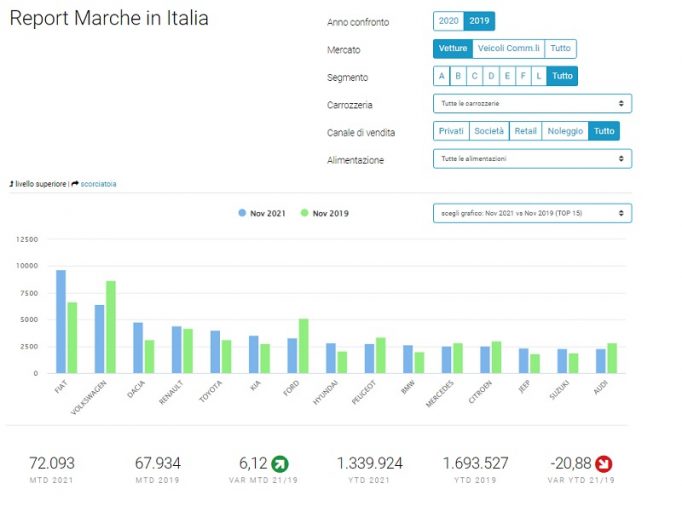The height and width of the screenshot is (512, 682).
Task: Select segment A
Action: coord(441,76)
